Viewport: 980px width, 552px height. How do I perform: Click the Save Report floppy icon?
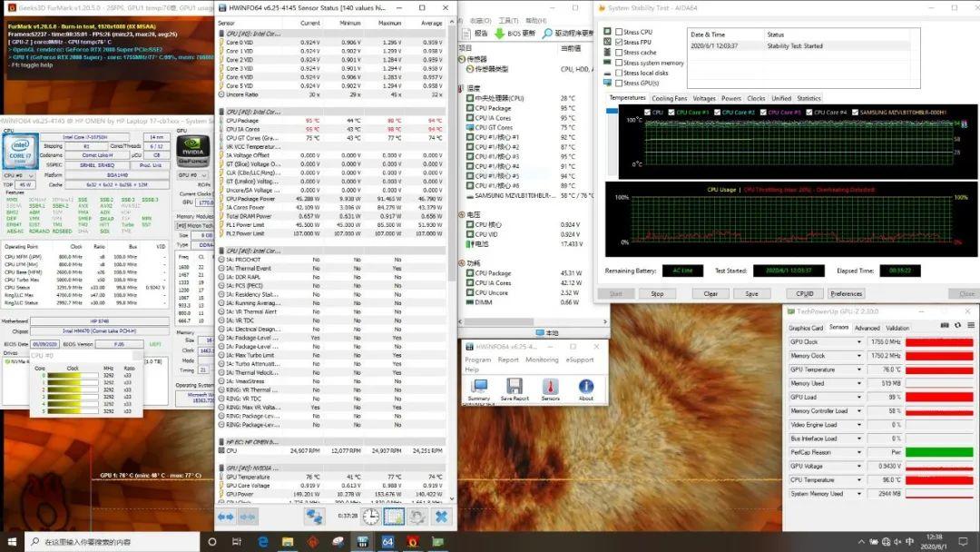point(514,388)
